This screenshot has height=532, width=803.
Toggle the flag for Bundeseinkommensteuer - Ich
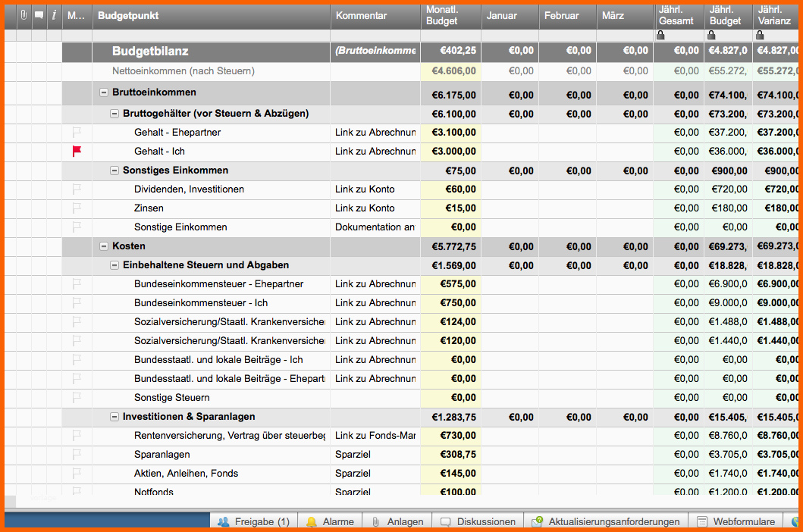pos(77,303)
